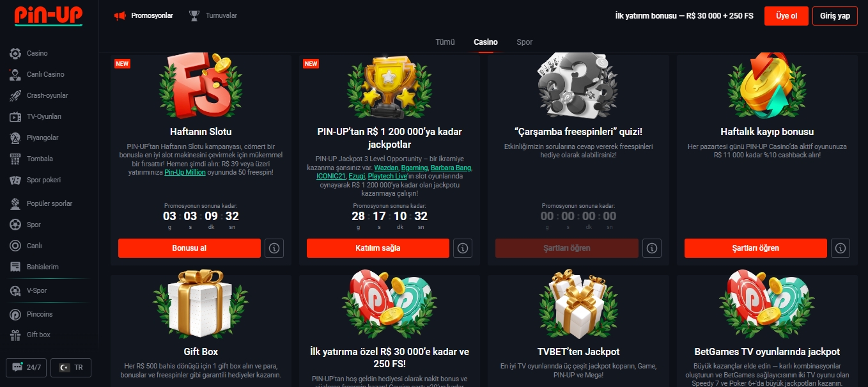Click the Üye ol button
868x387 pixels.
pos(786,16)
